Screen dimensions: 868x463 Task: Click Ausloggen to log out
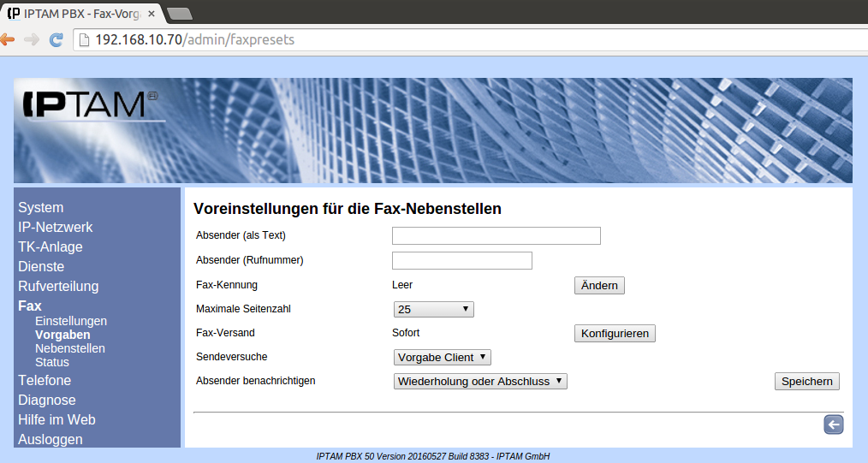click(x=50, y=440)
